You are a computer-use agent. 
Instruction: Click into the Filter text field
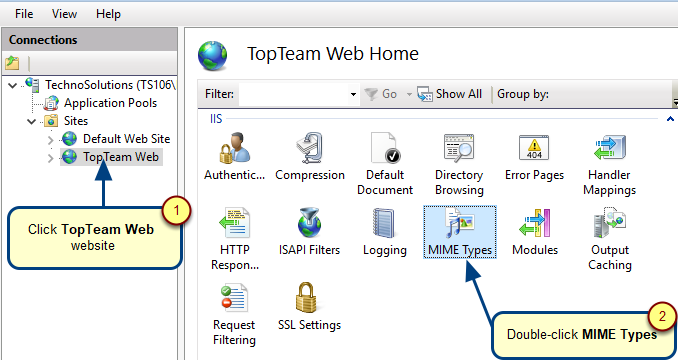pyautogui.click(x=294, y=94)
